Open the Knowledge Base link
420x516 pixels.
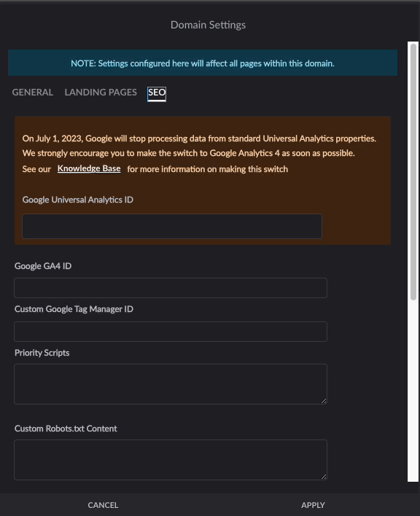(89, 168)
